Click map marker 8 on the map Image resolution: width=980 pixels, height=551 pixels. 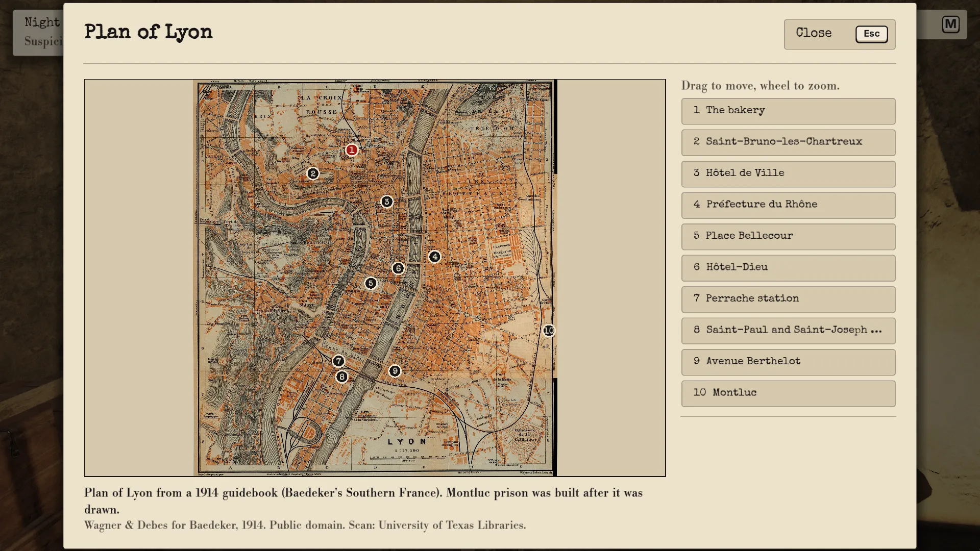pos(341,377)
